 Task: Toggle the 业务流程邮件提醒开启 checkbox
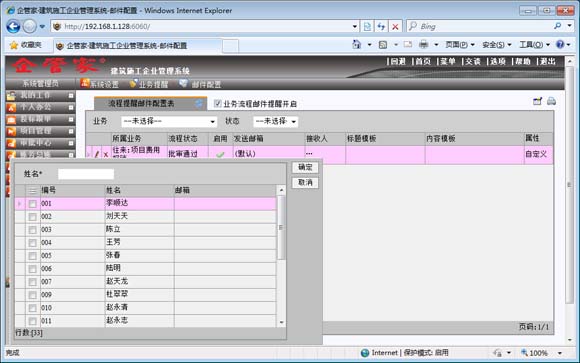(x=218, y=104)
